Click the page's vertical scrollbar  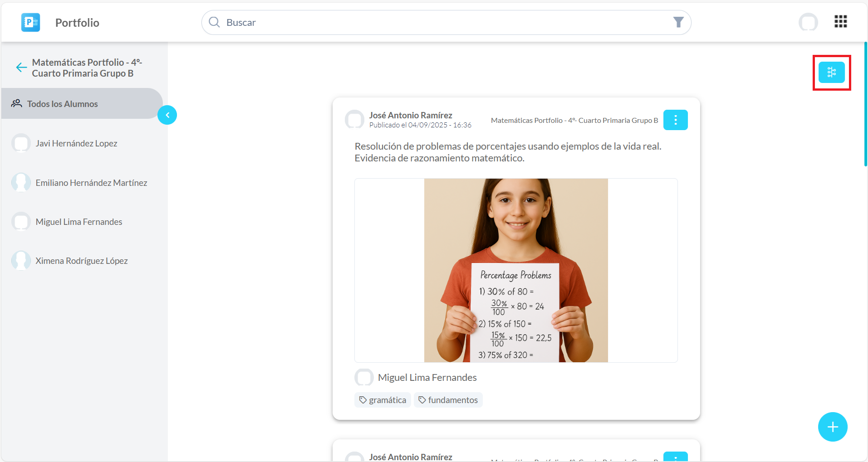(865, 104)
